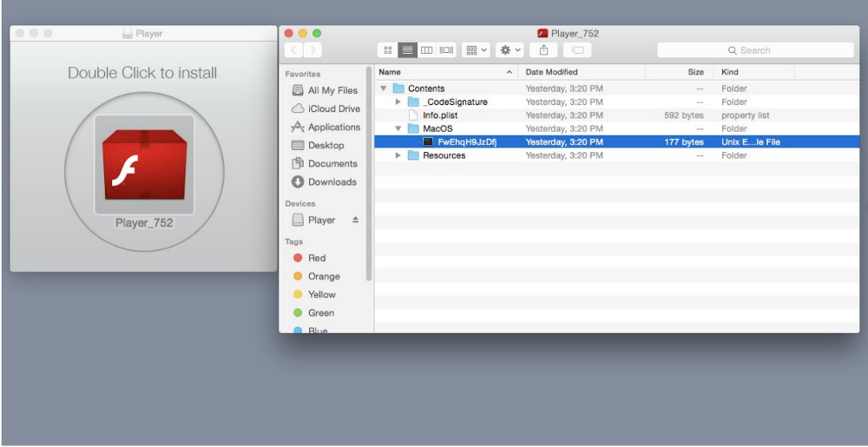The height and width of the screenshot is (447, 868).
Task: Open the Action gear menu
Action: tap(510, 50)
